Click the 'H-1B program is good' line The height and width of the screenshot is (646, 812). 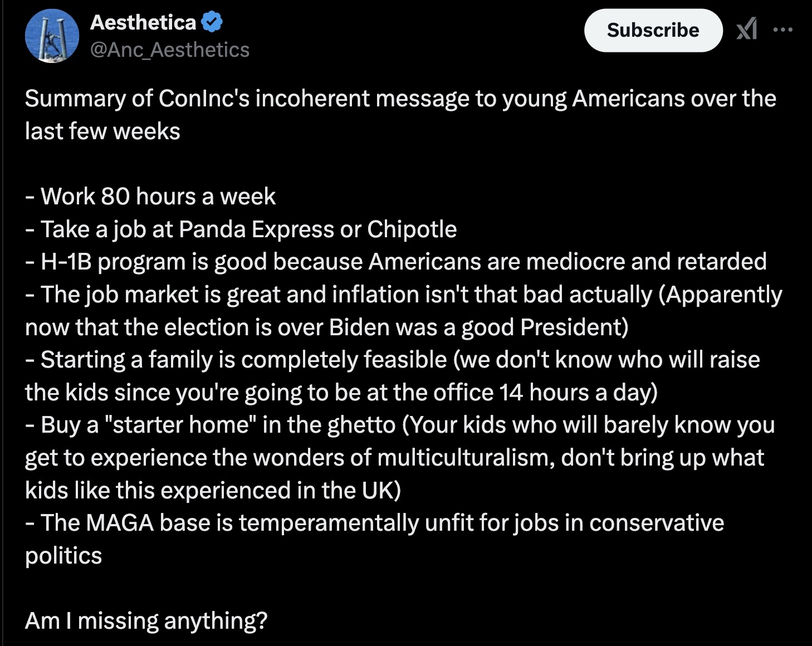pyautogui.click(x=396, y=262)
